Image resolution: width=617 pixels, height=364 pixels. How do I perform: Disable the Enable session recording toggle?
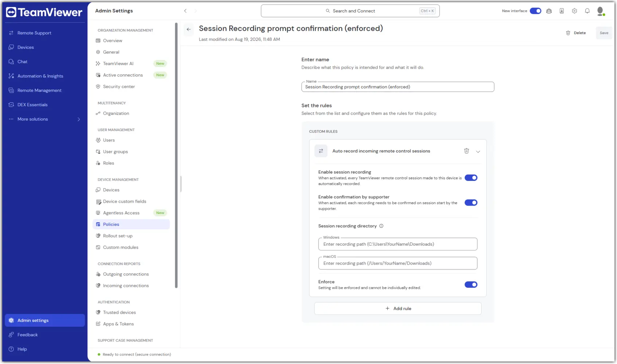[x=471, y=178]
